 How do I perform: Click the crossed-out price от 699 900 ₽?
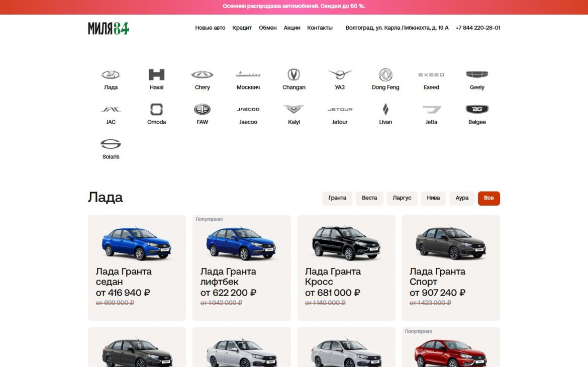pyautogui.click(x=115, y=303)
